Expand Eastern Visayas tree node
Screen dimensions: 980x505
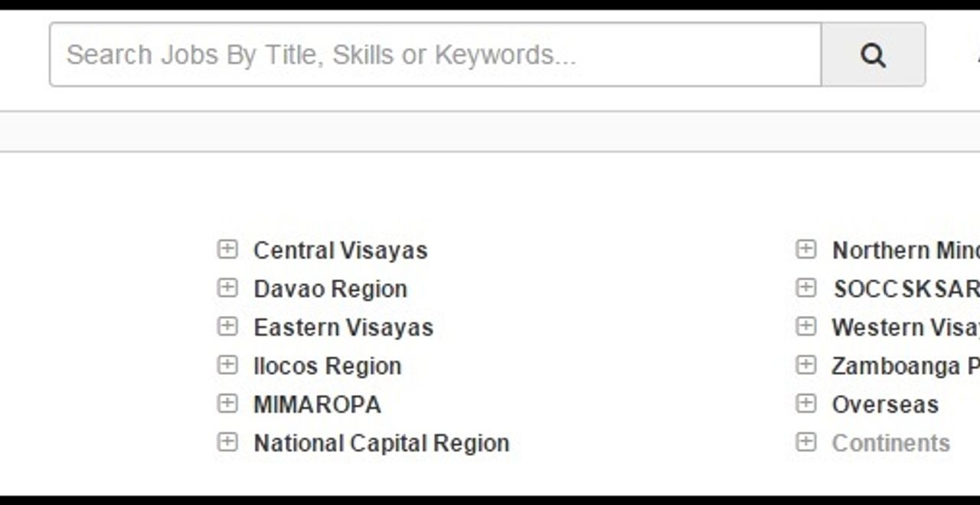[x=227, y=327]
